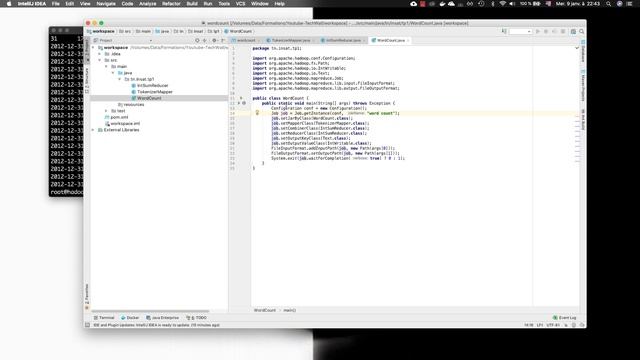Screen dimensions: 640x360
Task: Click the Project Structure toolbar icon
Action: 573,31
